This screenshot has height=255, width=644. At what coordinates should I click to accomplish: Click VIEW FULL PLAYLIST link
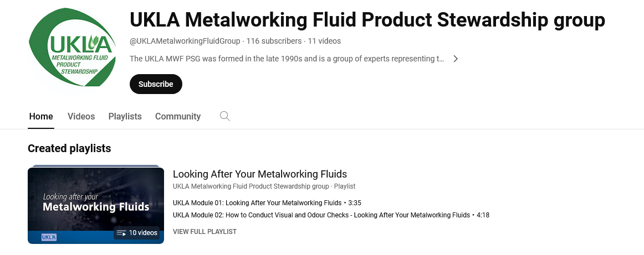[205, 232]
